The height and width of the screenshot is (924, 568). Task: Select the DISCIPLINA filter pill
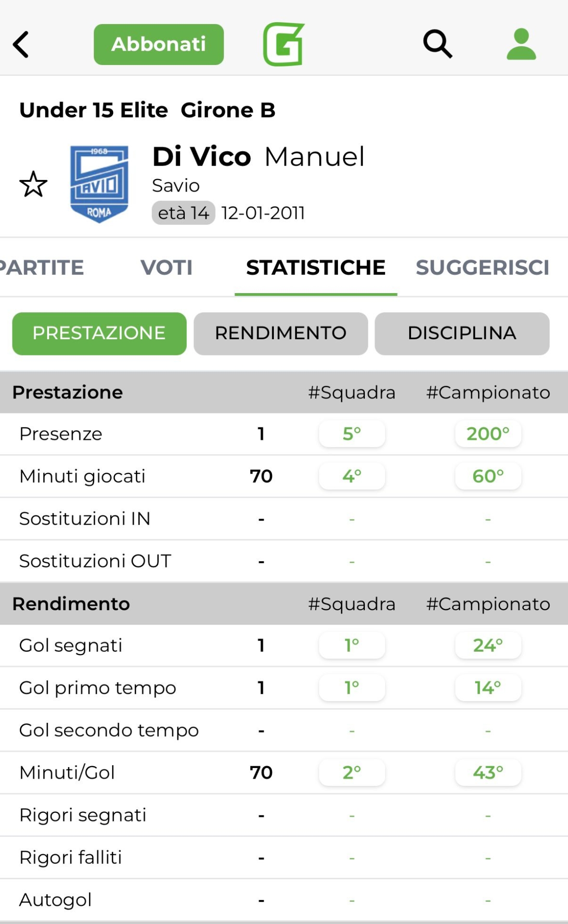coord(462,334)
